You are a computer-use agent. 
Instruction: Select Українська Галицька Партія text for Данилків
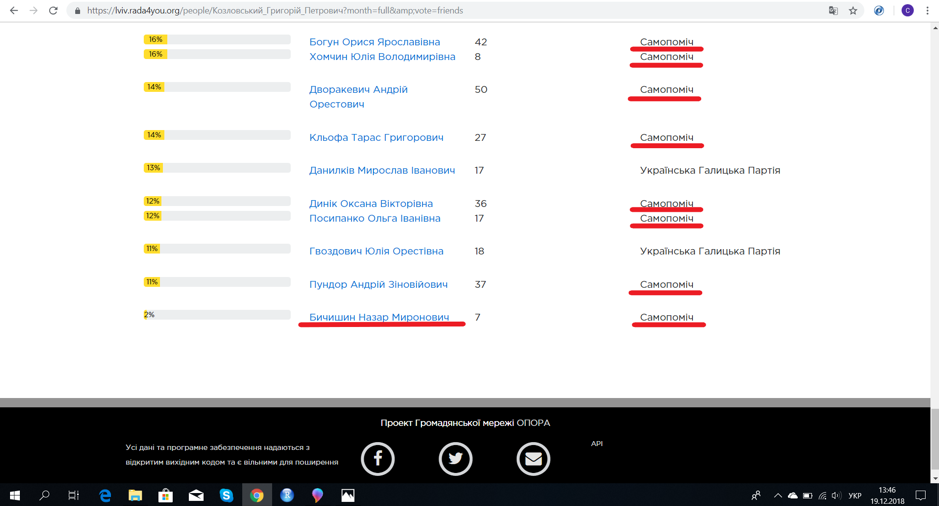[710, 171]
